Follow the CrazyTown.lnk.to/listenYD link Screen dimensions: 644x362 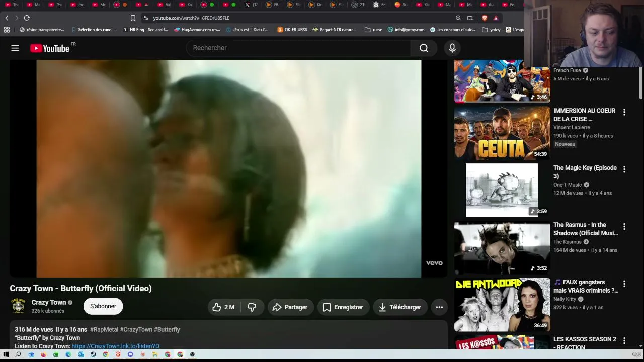(x=115, y=346)
